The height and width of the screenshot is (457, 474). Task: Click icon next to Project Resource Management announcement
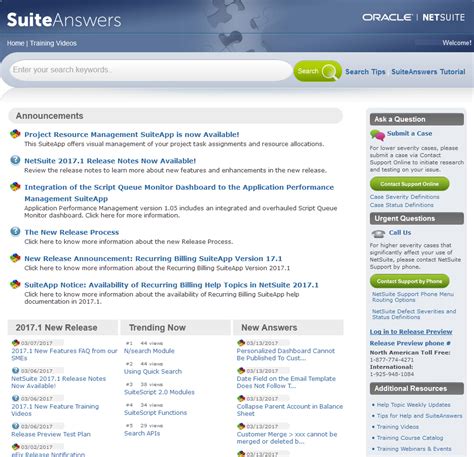point(15,134)
